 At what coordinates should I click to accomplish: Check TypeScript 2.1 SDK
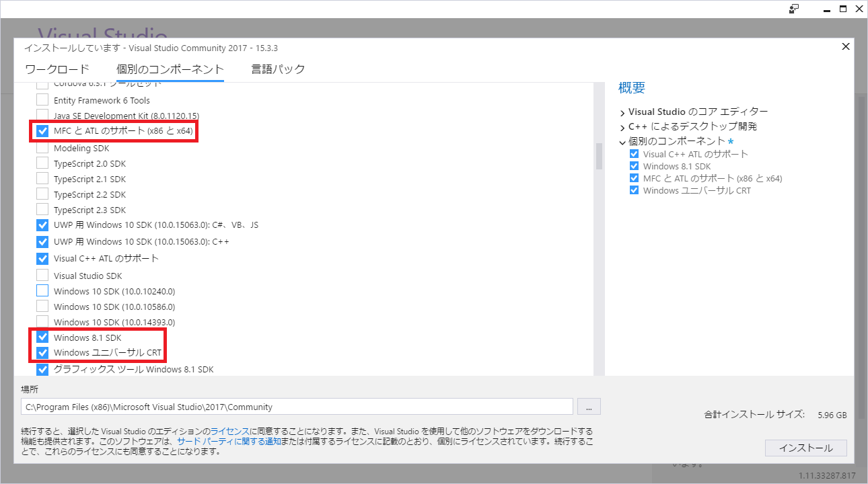pos(42,179)
